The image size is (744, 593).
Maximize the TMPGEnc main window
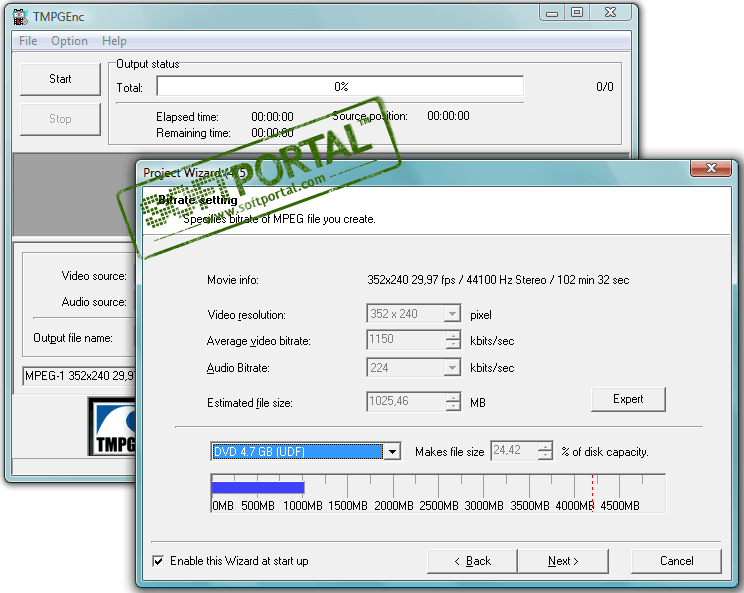577,13
